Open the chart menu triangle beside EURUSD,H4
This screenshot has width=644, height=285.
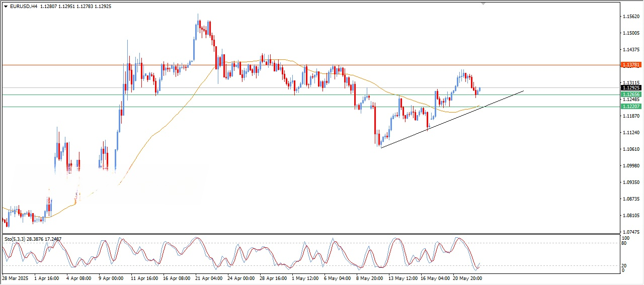[x=6, y=7]
